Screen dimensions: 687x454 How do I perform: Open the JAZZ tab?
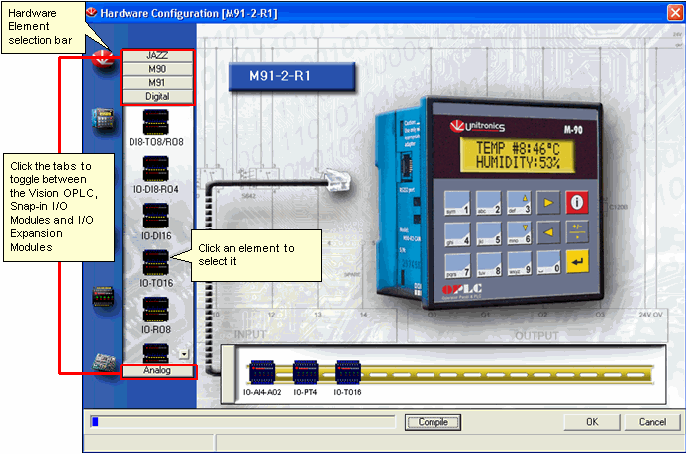click(157, 56)
